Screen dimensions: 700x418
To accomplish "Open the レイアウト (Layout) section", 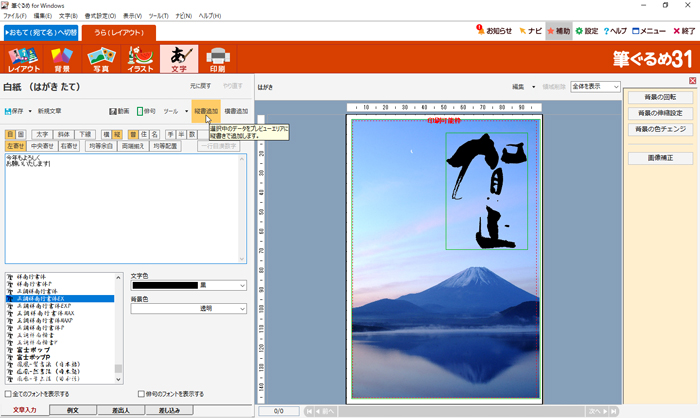I will (23, 60).
